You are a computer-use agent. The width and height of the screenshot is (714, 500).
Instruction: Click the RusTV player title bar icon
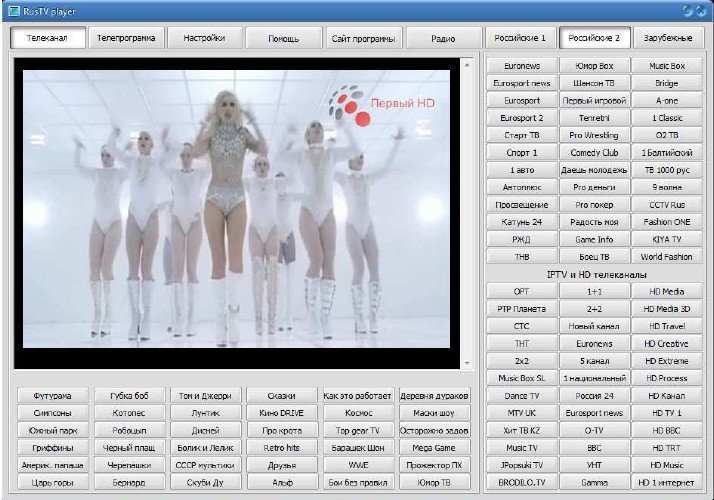pos(13,10)
